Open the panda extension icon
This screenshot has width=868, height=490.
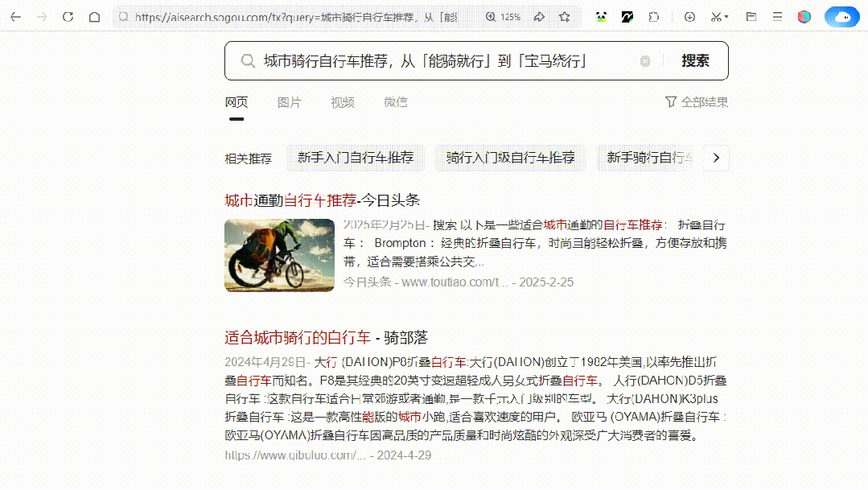point(601,17)
